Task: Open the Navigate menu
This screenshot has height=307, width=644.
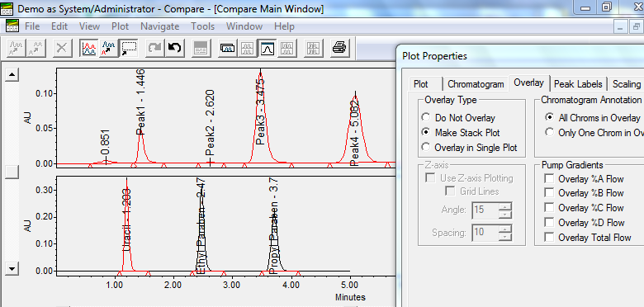Action: click(160, 26)
